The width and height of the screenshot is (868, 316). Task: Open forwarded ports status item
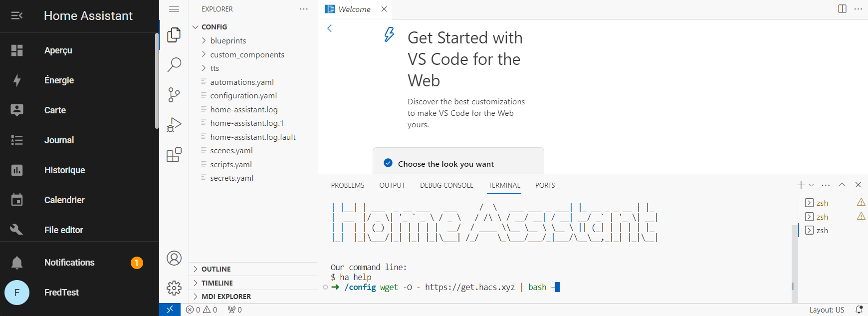[235, 310]
